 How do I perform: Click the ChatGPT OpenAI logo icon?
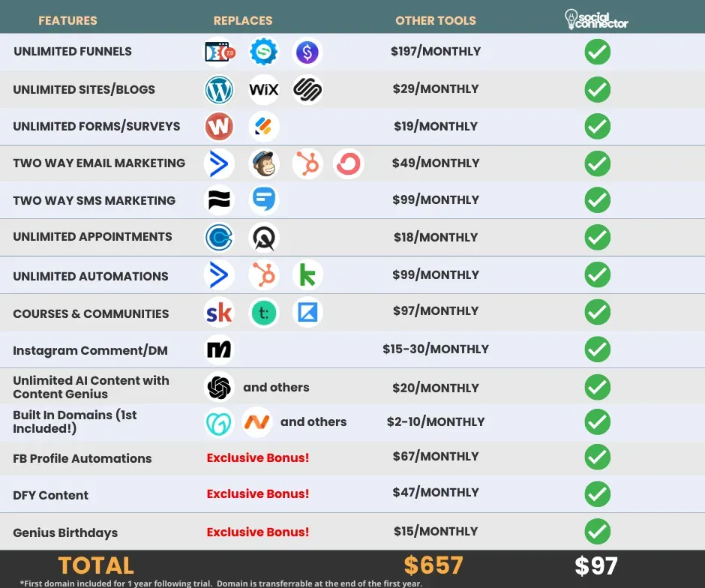[x=219, y=387]
